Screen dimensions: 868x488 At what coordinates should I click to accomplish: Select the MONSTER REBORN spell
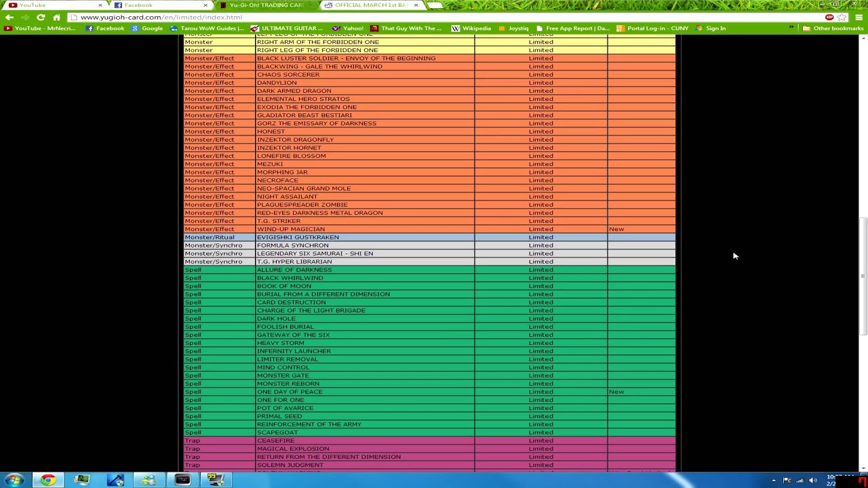[x=288, y=384]
